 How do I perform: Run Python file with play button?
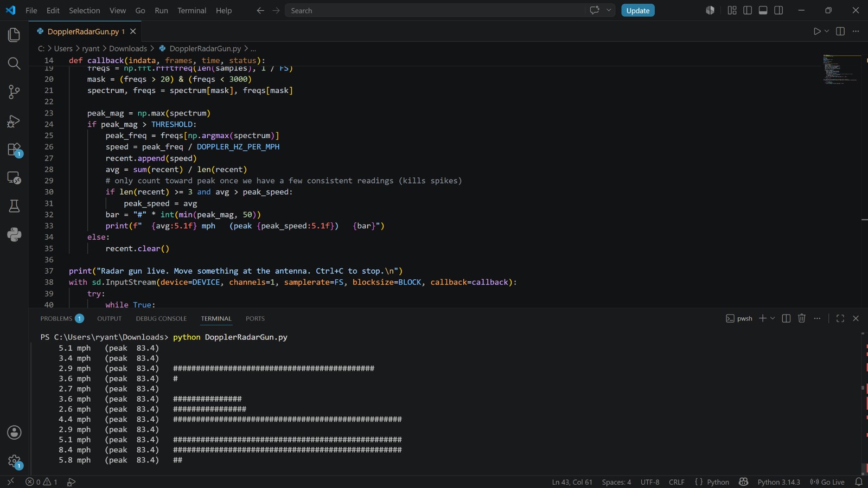pyautogui.click(x=817, y=31)
